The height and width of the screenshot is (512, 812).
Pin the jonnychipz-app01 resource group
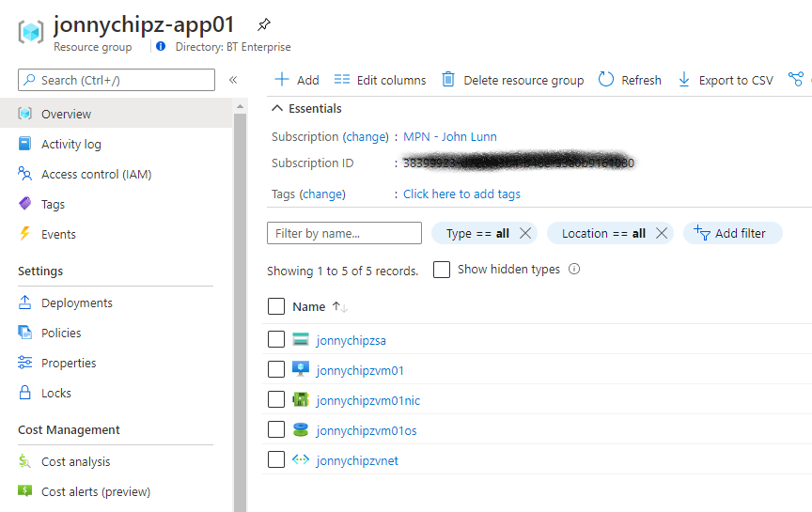[x=264, y=24]
